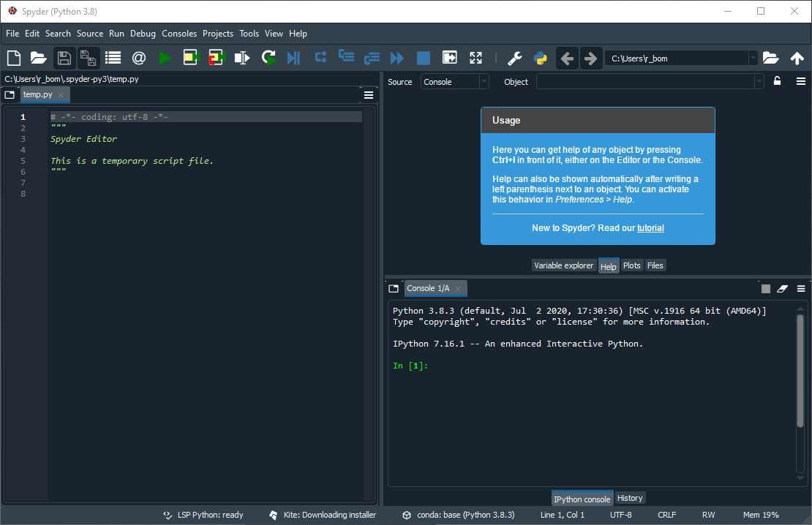Stop debugging with blue square
The width and height of the screenshot is (812, 525).
[x=424, y=58]
